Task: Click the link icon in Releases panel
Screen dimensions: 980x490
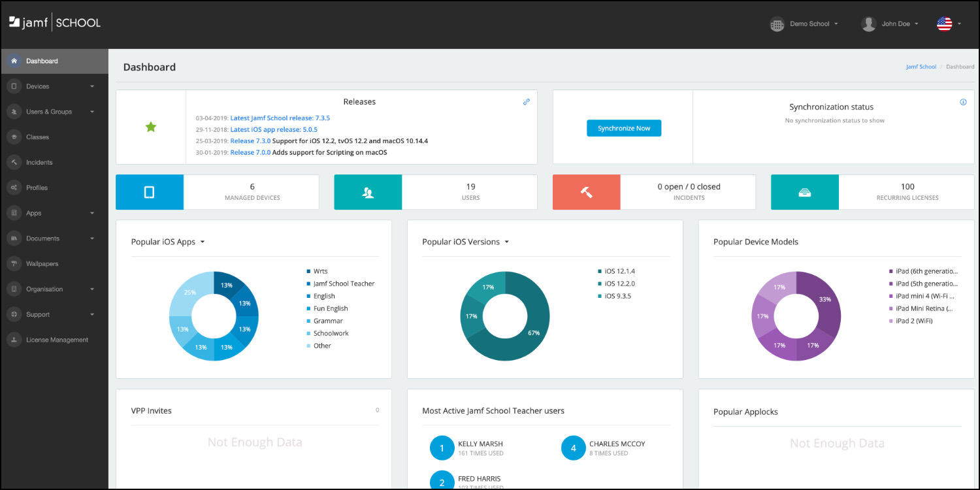Action: (x=527, y=102)
